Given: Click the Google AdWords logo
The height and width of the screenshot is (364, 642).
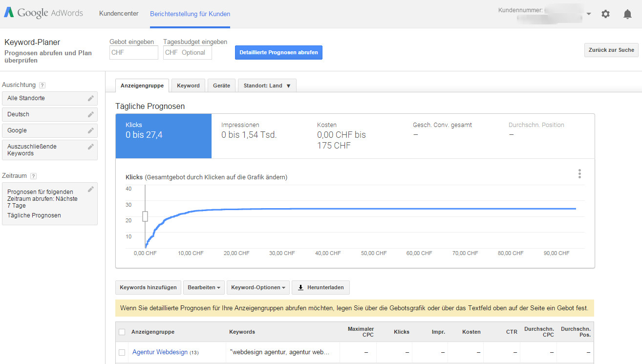Looking at the screenshot, I should (x=43, y=13).
